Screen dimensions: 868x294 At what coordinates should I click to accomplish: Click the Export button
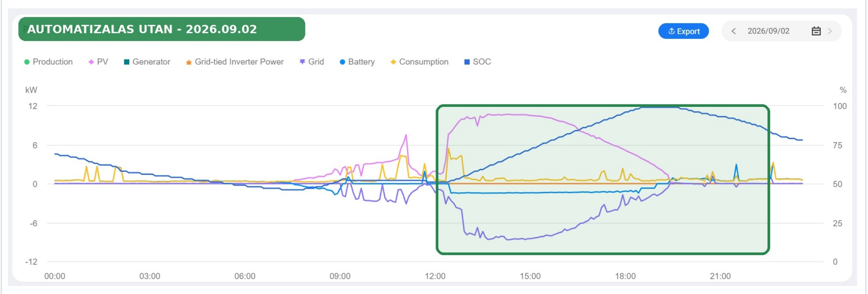click(683, 31)
